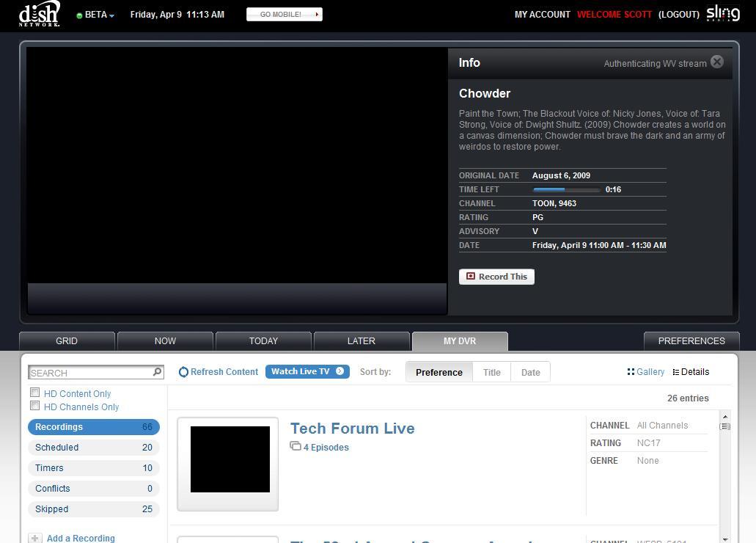Switch to Gallery view

point(650,372)
